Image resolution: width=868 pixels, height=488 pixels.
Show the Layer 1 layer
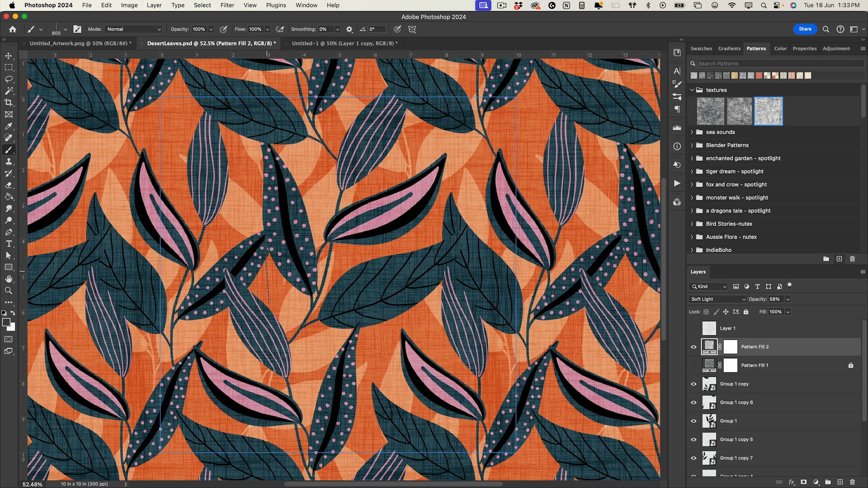[x=693, y=328]
